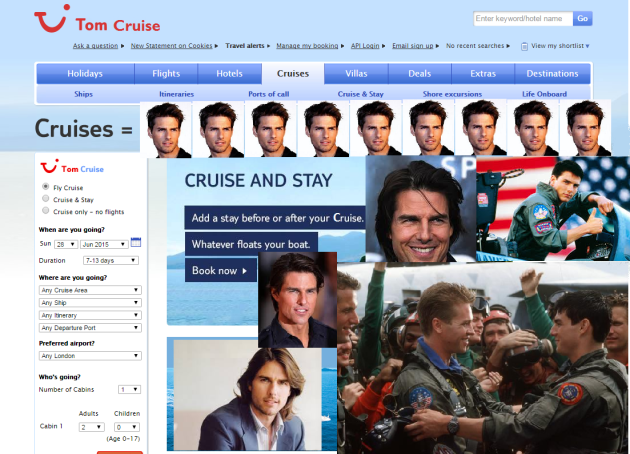Select the Fly Cruise radio button
The height and width of the screenshot is (454, 630).
point(46,187)
